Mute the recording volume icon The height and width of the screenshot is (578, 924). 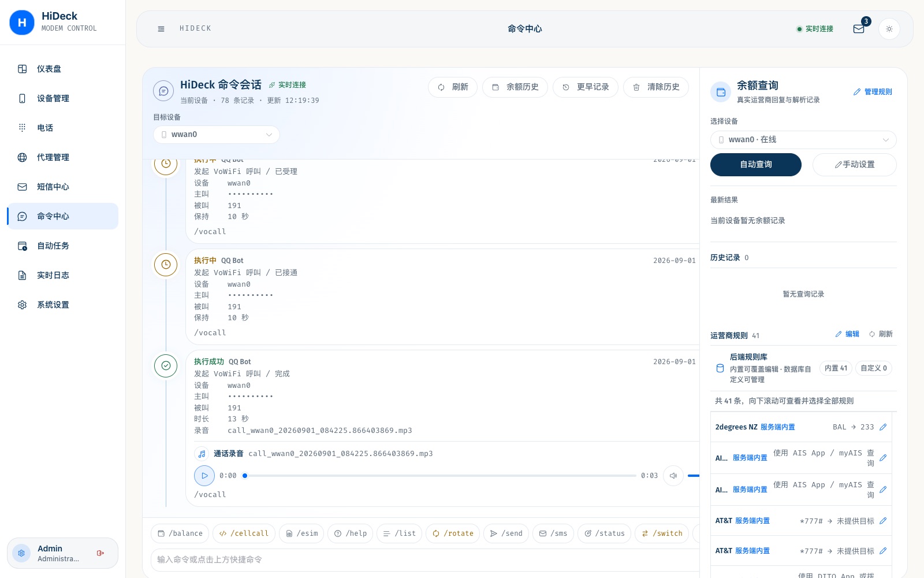tap(673, 476)
